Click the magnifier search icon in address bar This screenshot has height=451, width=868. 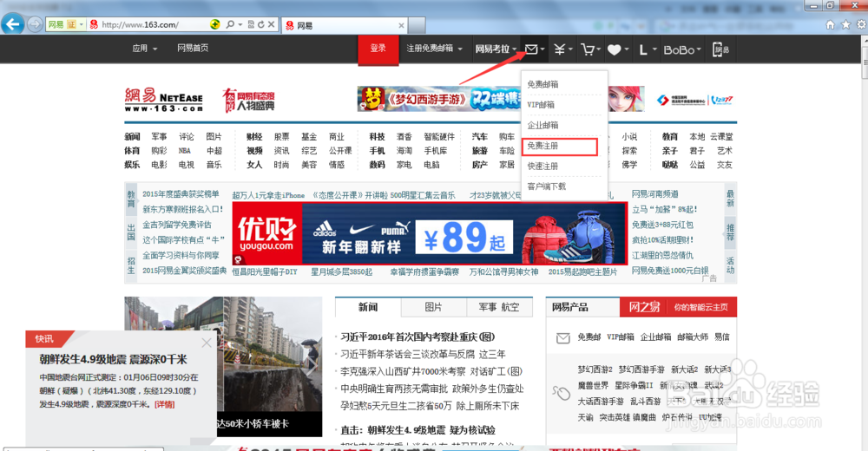click(x=230, y=24)
